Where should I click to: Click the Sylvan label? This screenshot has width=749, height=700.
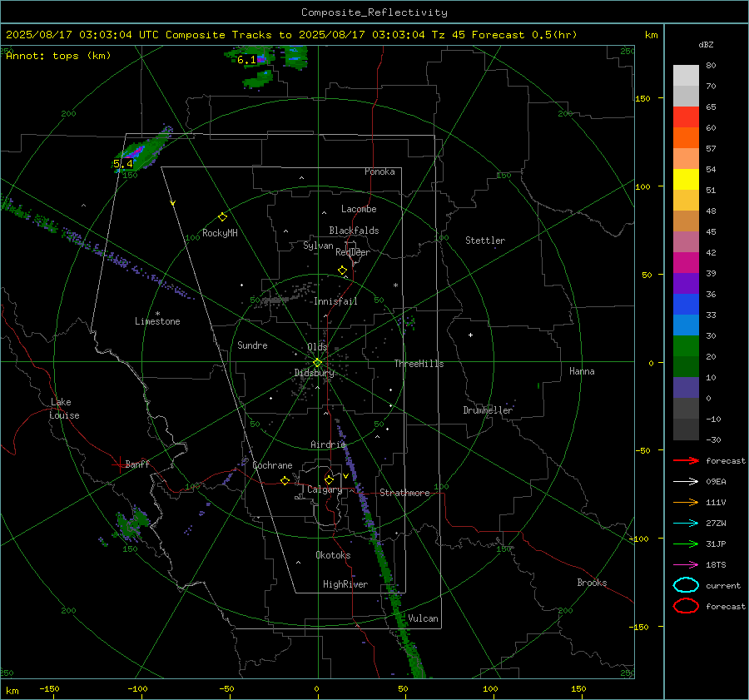point(318,246)
